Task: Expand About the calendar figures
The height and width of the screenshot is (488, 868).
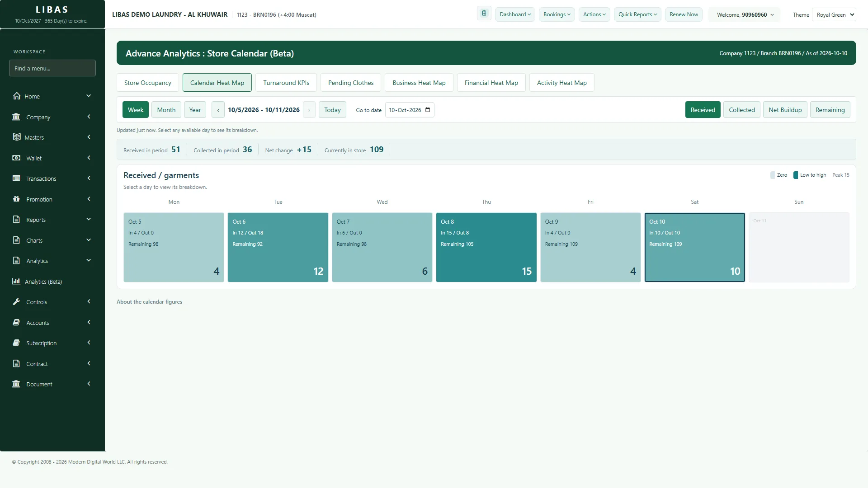Action: pos(149,302)
